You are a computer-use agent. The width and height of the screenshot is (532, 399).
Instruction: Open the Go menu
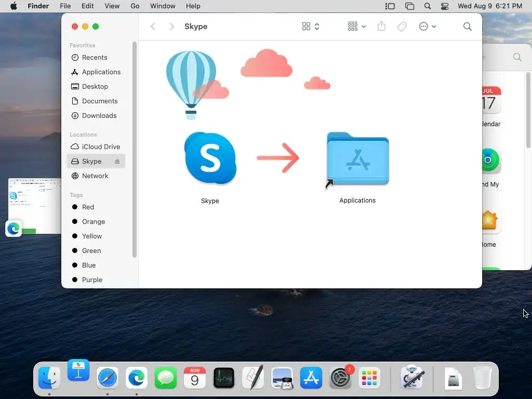point(135,6)
